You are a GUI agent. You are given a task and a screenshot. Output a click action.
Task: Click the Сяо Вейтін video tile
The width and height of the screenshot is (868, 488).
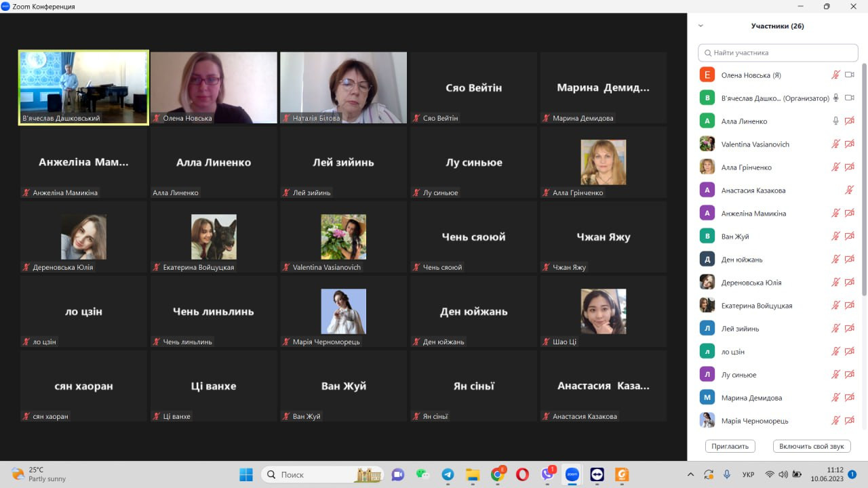(473, 88)
